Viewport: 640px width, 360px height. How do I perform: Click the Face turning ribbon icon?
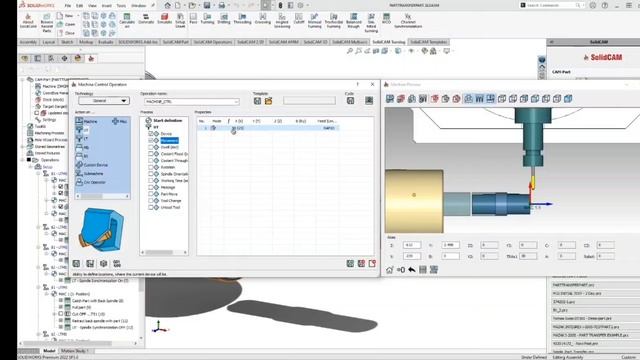click(193, 19)
